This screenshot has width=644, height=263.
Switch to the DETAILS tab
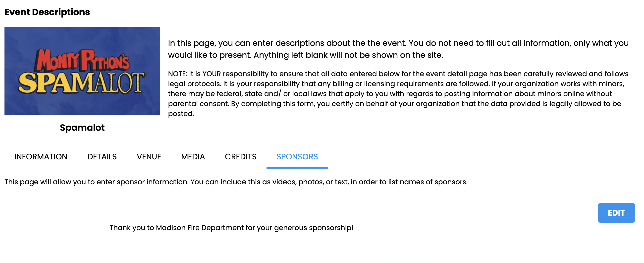[102, 157]
